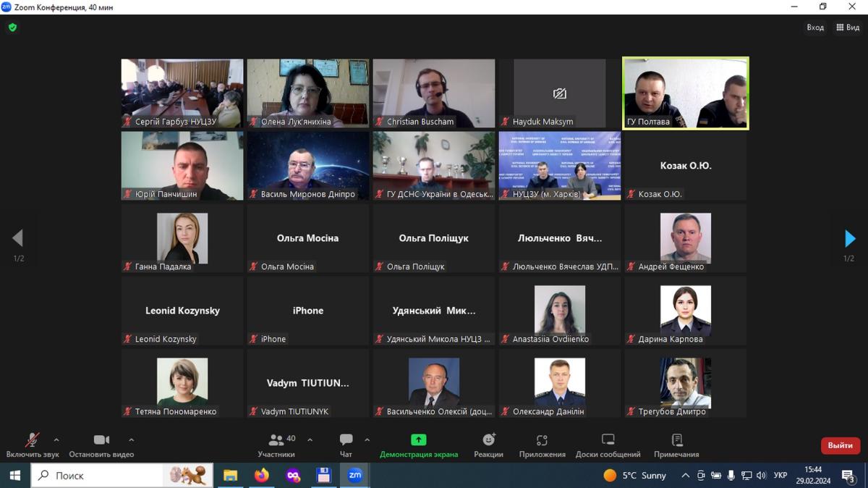Screen dimensions: 868x488
Task: Open Реакции reactions menu
Action: 489,445
